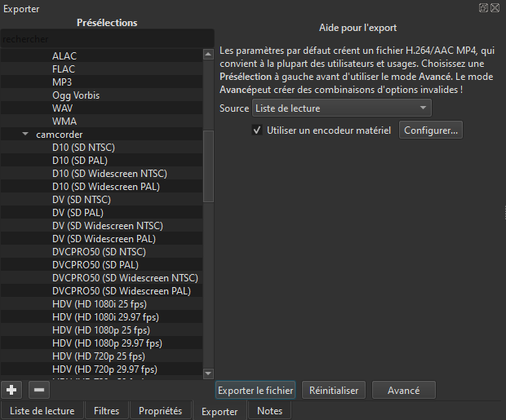The height and width of the screenshot is (420, 506).
Task: Click Configurer... hardware encoder button
Action: [431, 130]
